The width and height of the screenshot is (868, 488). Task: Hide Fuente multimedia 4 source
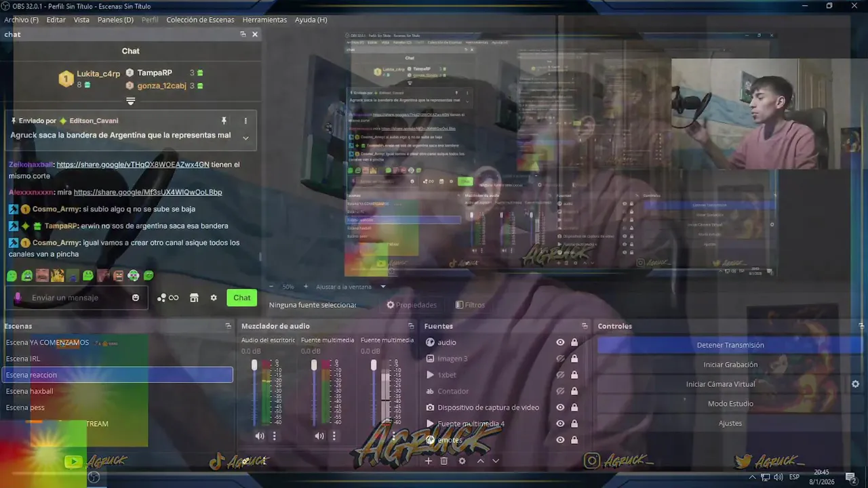[x=560, y=424]
